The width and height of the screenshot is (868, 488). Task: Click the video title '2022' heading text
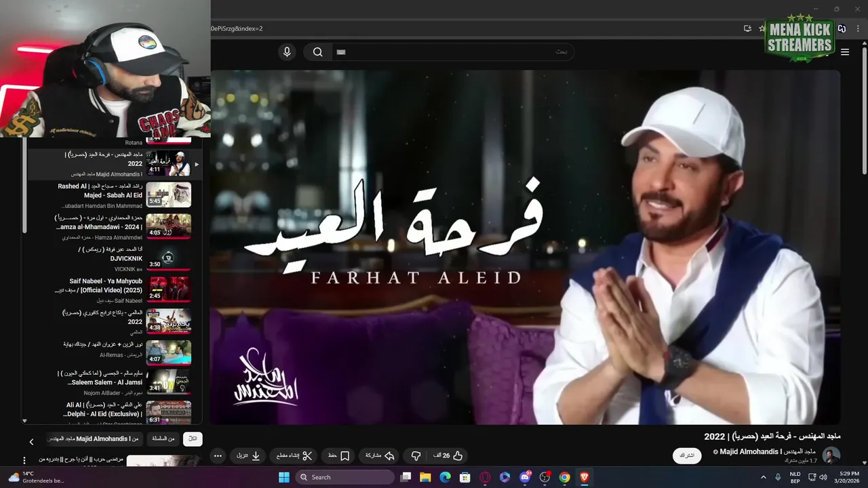point(772,436)
